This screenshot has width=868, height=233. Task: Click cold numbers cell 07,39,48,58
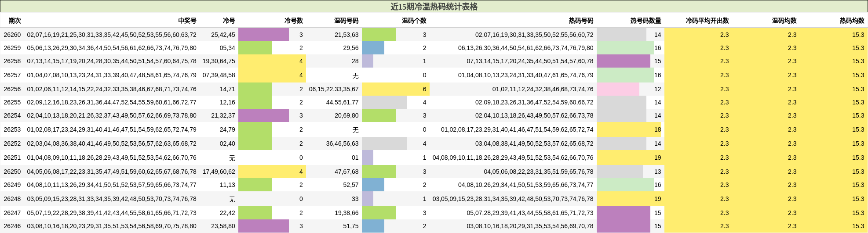pyautogui.click(x=219, y=75)
